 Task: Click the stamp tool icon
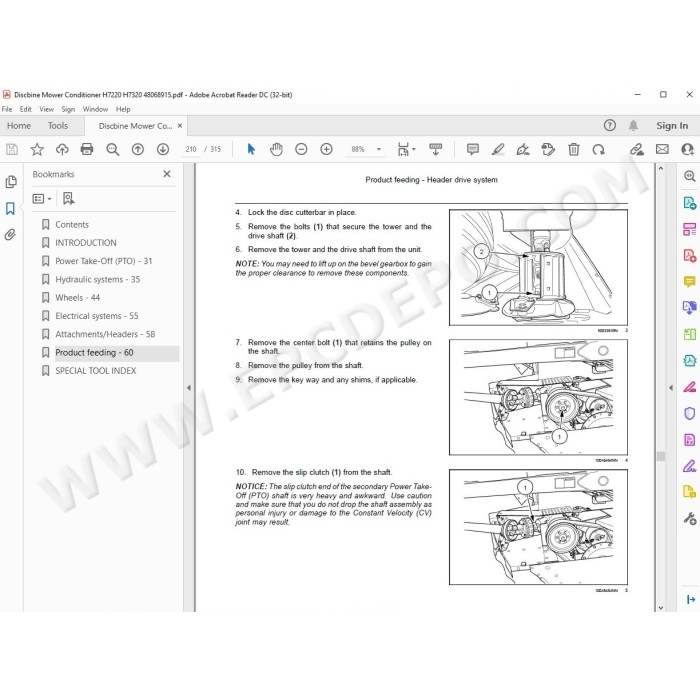tap(548, 149)
